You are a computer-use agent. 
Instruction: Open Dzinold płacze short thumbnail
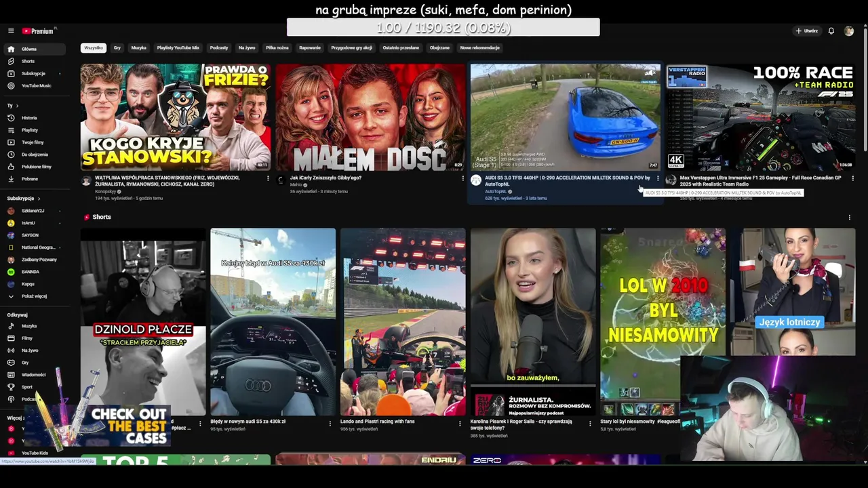click(x=143, y=321)
